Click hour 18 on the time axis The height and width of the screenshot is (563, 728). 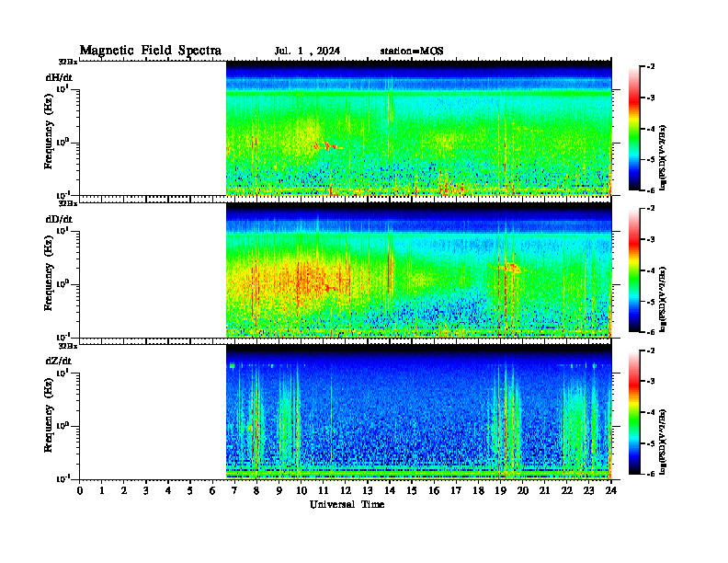(478, 491)
